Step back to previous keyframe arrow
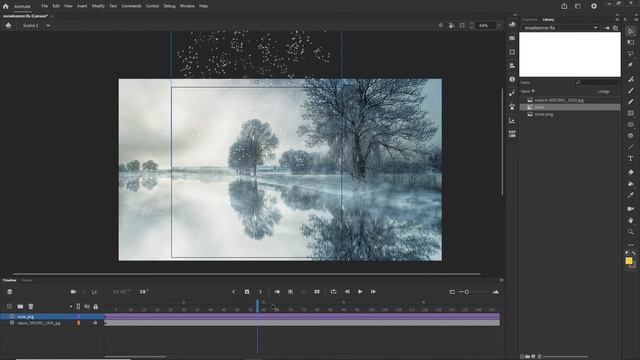640x360 pixels. (233, 292)
